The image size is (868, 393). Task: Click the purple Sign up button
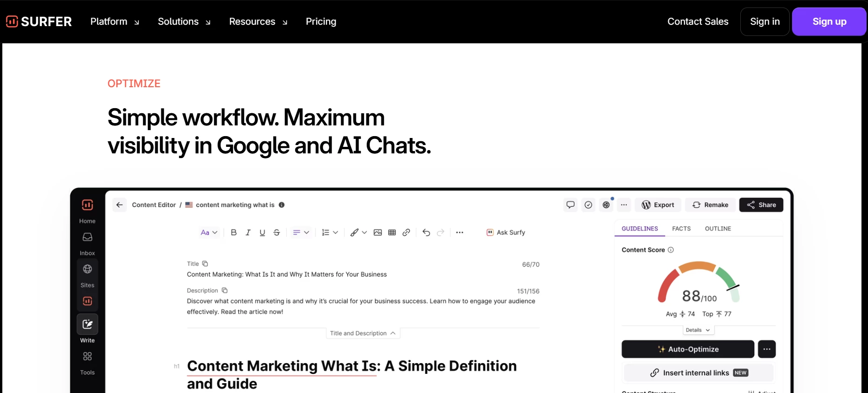click(829, 21)
